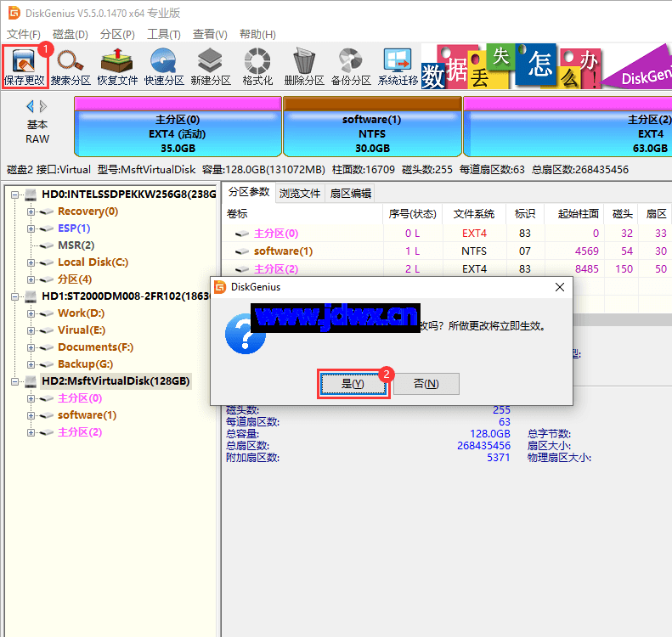Click the HD2 MsftVirtualDisk disk icon
The width and height of the screenshot is (672, 637).
(31, 381)
